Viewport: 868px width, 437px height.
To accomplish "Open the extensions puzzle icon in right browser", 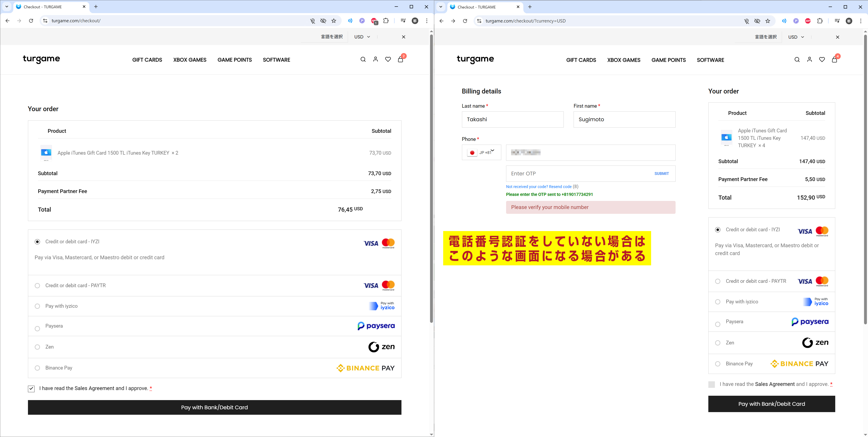I will pos(820,21).
